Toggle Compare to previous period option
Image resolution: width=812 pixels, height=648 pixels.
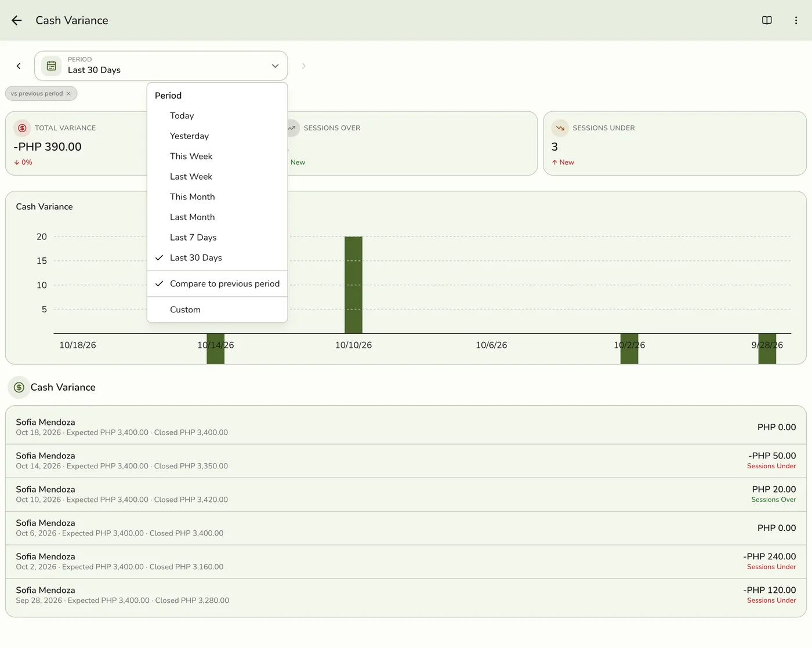(x=217, y=283)
